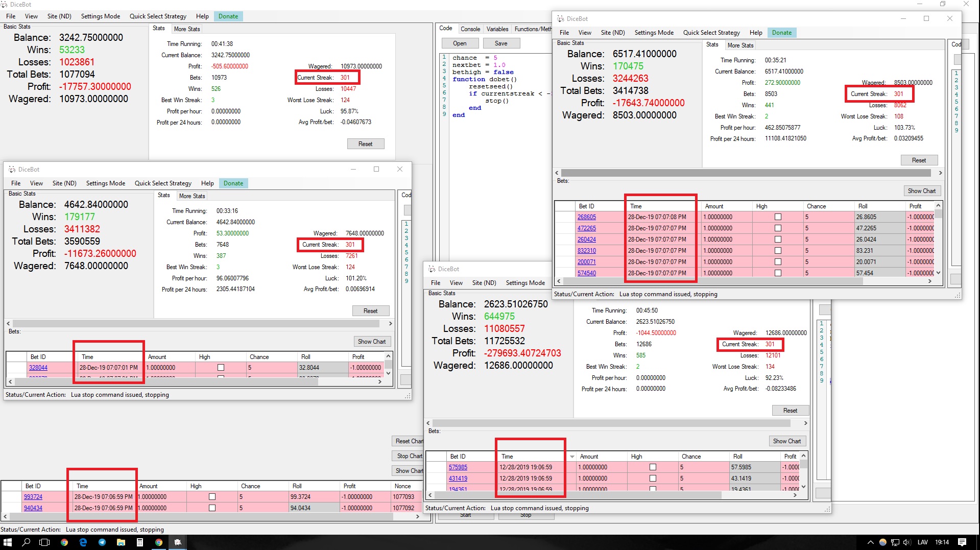Image resolution: width=980 pixels, height=550 pixels.
Task: Switch to the running Chrome taskbar icon
Action: click(159, 542)
